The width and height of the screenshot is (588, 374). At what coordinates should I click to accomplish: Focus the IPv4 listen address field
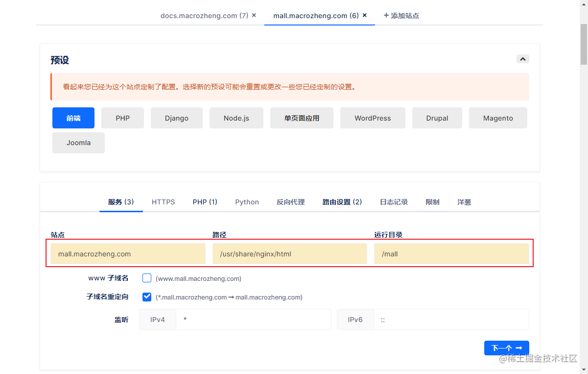click(253, 320)
